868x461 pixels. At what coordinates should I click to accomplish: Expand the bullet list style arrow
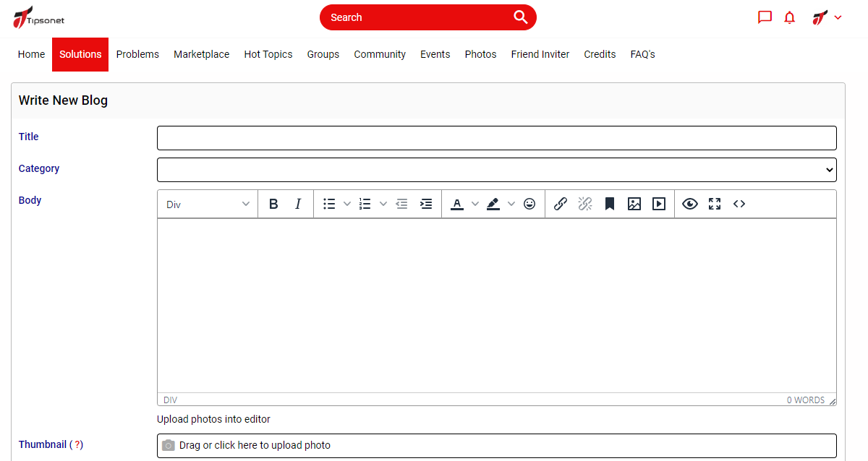347,204
